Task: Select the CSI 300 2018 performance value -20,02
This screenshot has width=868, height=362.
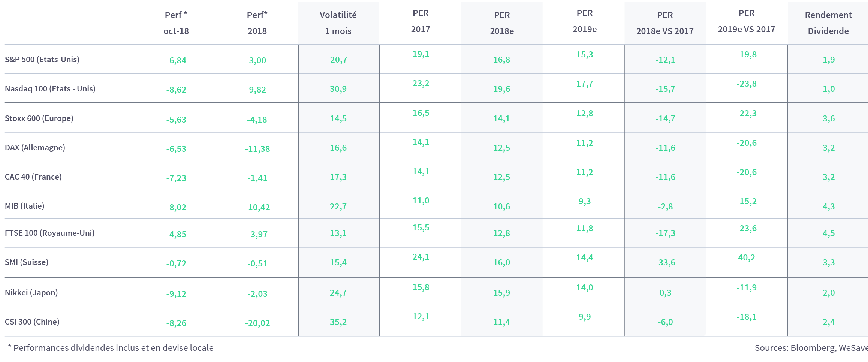Action: pyautogui.click(x=257, y=323)
